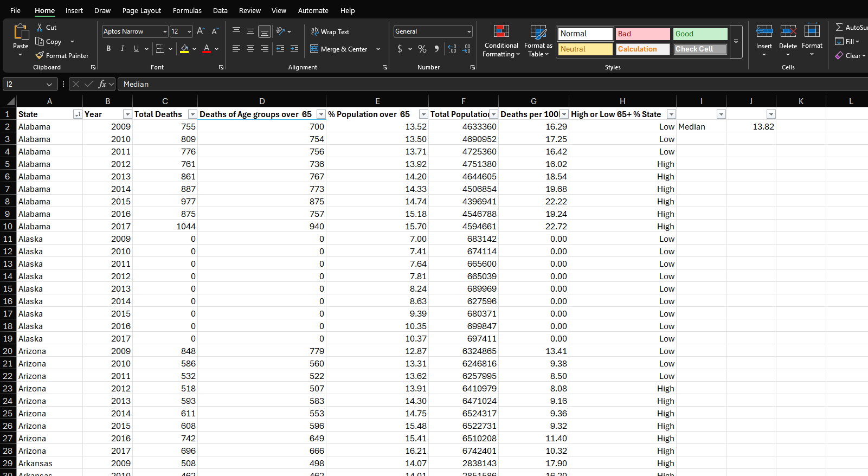The image size is (868, 476).
Task: Open the text orientation tool
Action: 280,31
